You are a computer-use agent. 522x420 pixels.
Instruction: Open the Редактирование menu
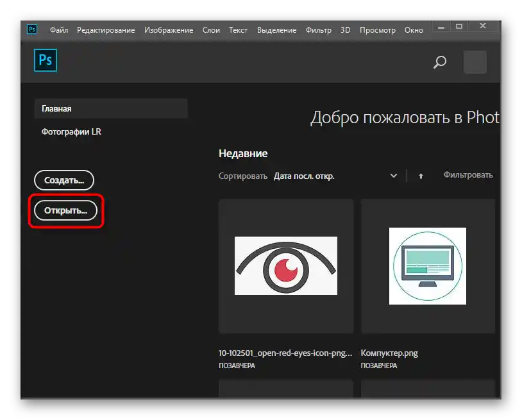click(106, 30)
